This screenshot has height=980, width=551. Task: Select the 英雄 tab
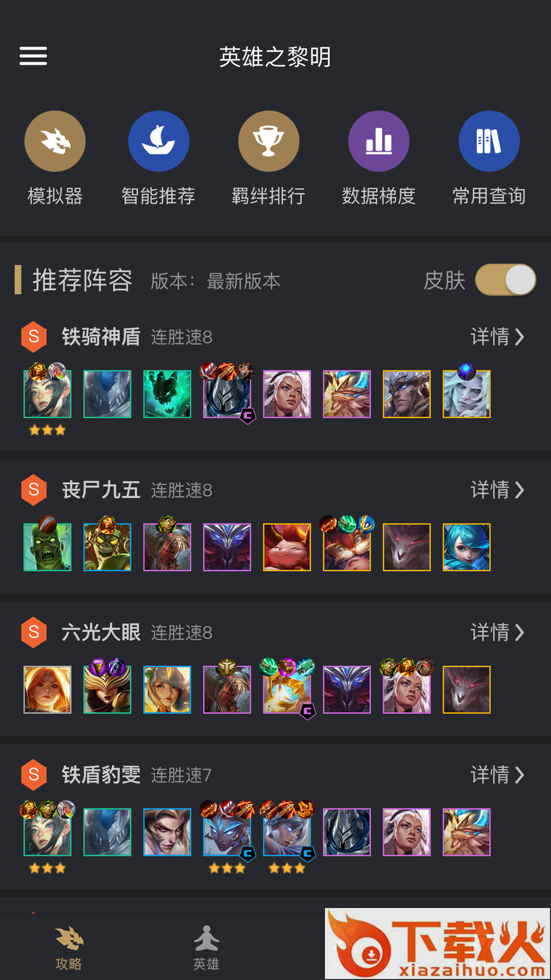click(206, 948)
